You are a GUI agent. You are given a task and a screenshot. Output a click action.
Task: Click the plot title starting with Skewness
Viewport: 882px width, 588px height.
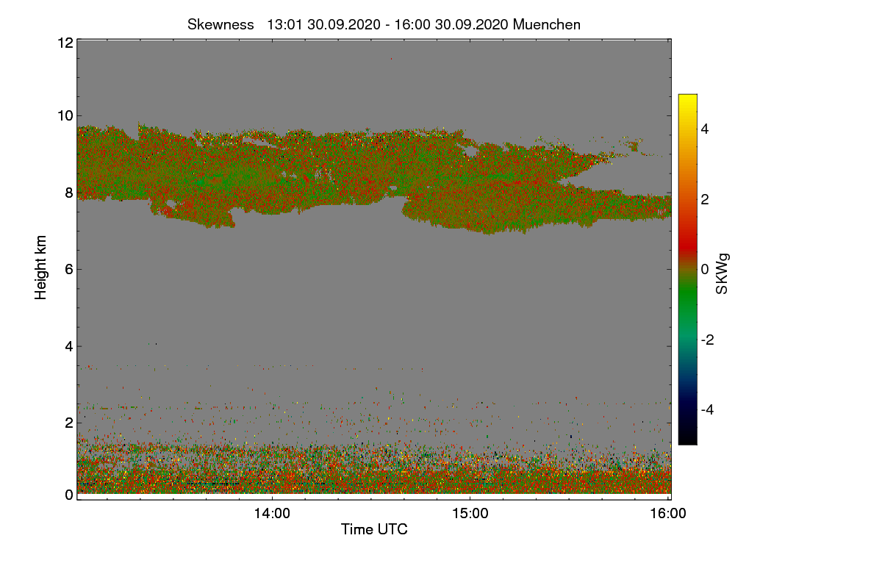pyautogui.click(x=384, y=24)
